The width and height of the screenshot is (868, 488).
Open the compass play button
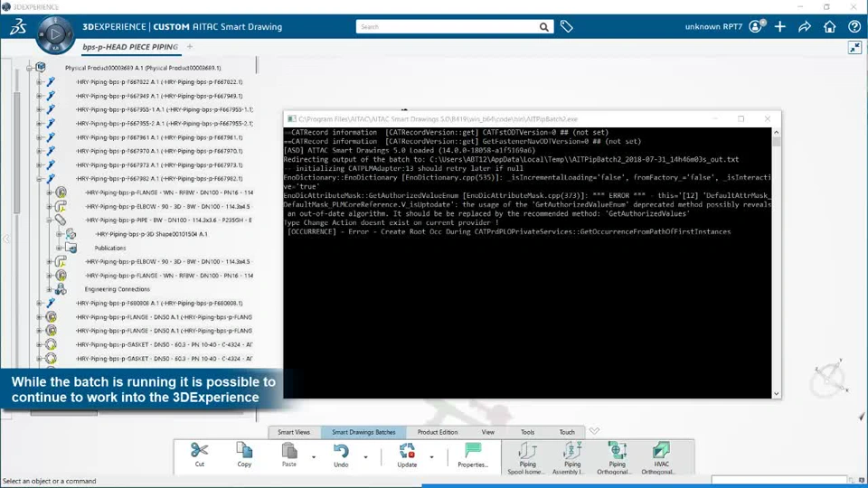coord(55,34)
